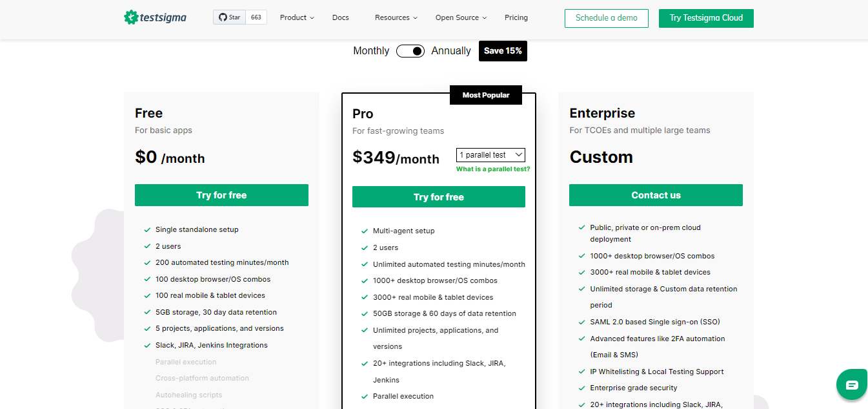Expand the Product menu
The height and width of the screenshot is (409, 868).
click(x=296, y=17)
